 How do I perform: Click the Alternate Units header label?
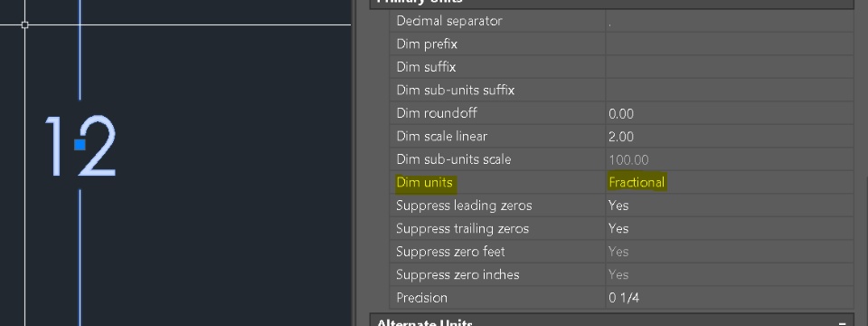(x=425, y=322)
